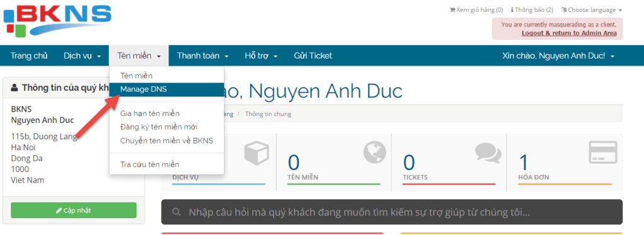The image size is (644, 235).
Task: Open Gửi Ticket page
Action: coord(313,55)
